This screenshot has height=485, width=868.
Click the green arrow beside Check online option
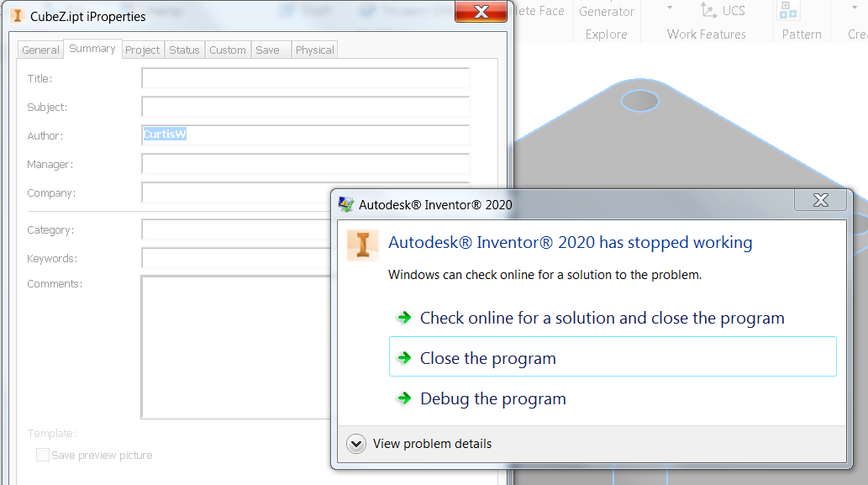(405, 319)
